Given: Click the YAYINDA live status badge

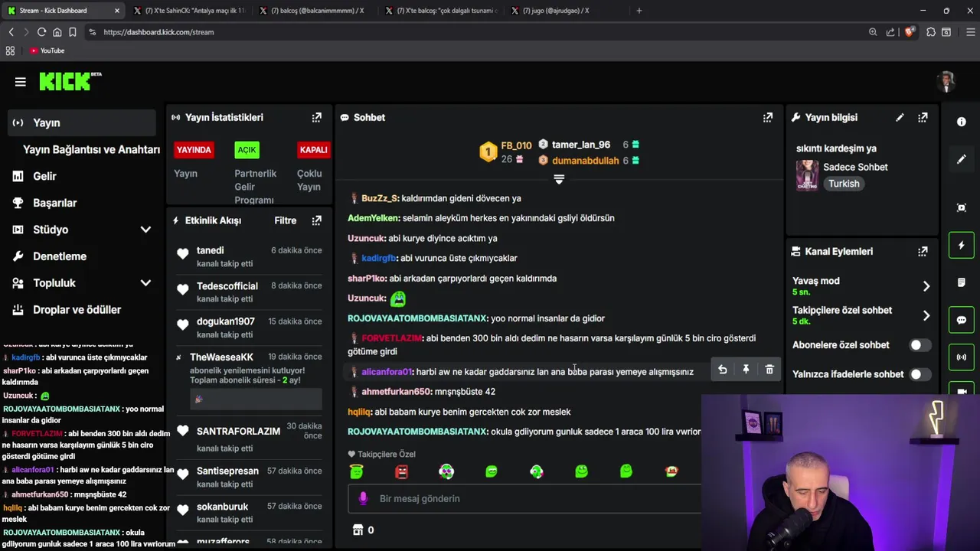Looking at the screenshot, I should 194,150.
